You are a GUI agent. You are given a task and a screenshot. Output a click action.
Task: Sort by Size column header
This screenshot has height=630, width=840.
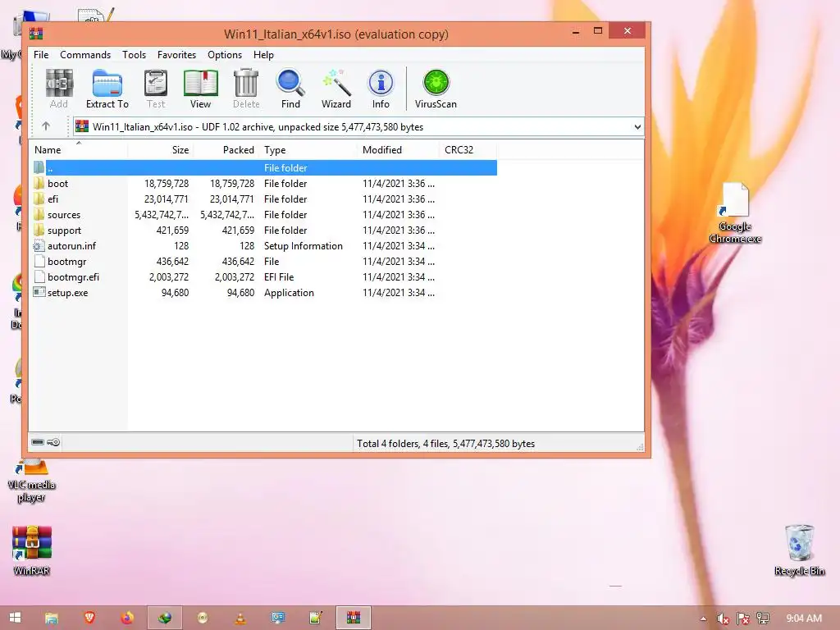click(160, 150)
